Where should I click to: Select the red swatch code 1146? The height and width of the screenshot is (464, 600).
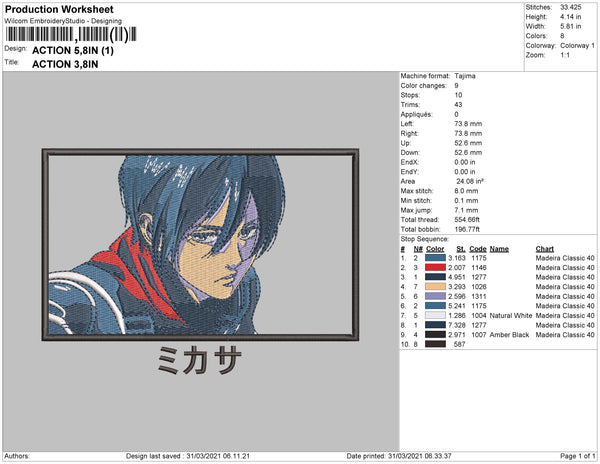(x=435, y=268)
